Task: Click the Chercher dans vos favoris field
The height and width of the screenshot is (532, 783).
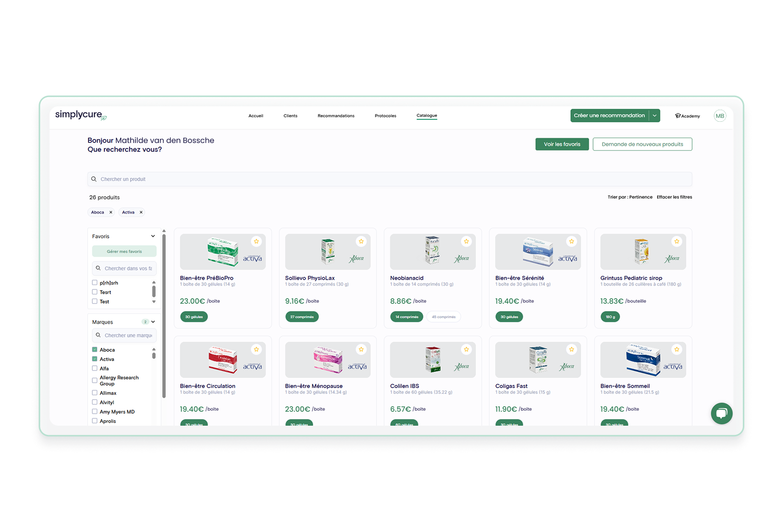Action: (x=124, y=268)
